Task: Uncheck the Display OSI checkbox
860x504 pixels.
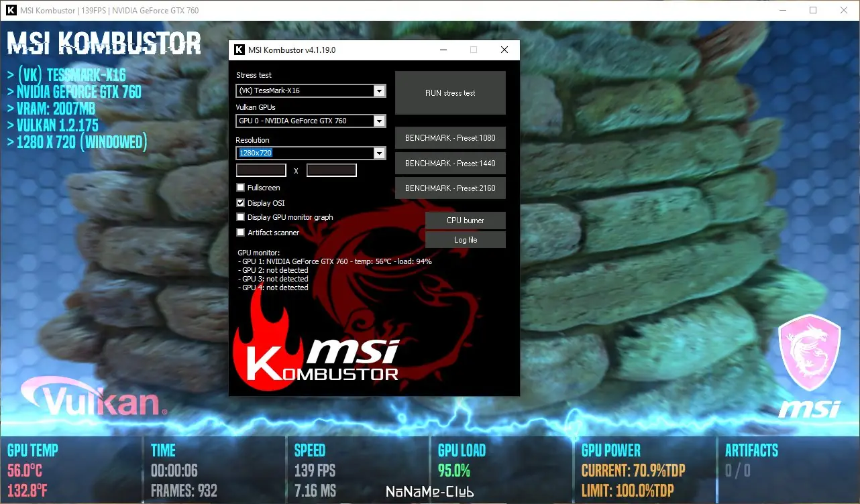Action: (241, 202)
